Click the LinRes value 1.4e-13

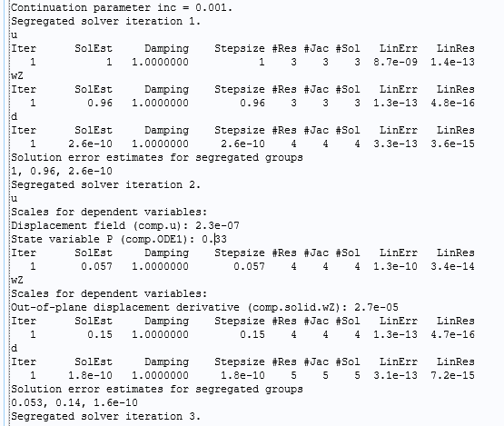pyautogui.click(x=452, y=62)
